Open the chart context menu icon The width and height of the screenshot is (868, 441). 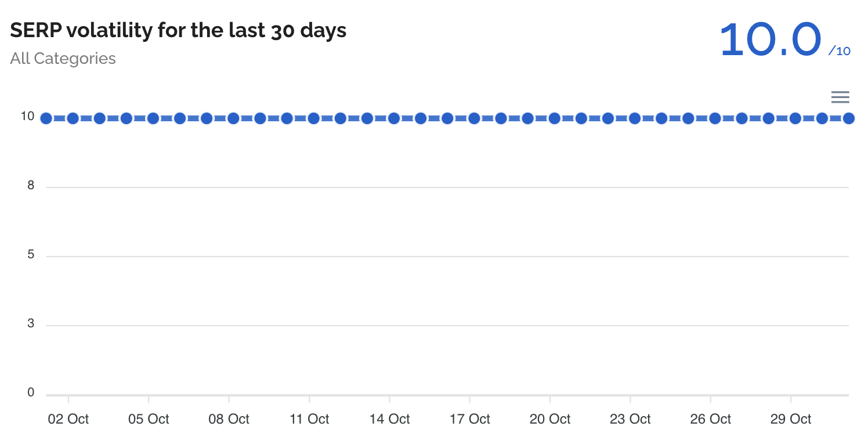click(x=840, y=97)
